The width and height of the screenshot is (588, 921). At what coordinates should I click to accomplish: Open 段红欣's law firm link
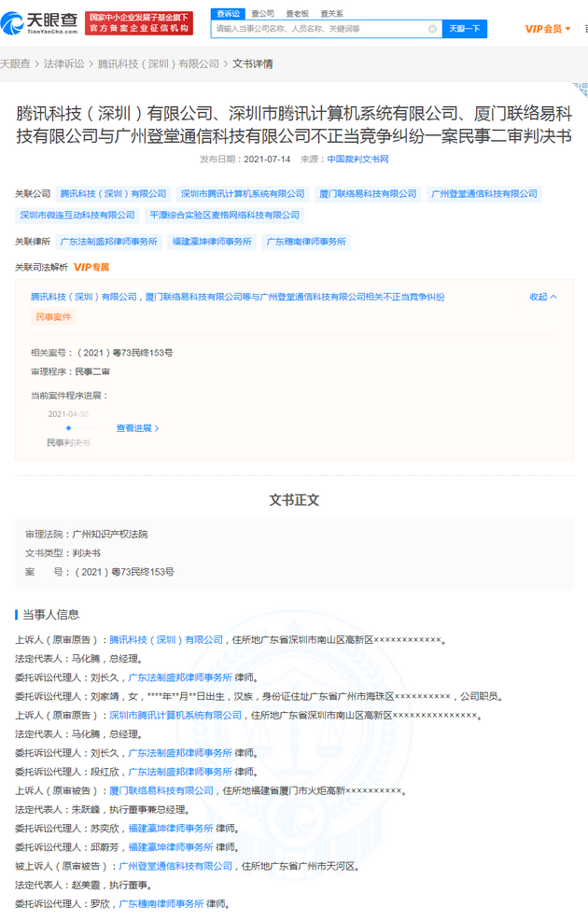click(180, 772)
